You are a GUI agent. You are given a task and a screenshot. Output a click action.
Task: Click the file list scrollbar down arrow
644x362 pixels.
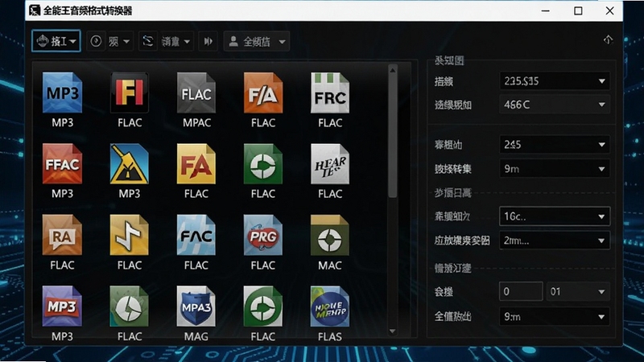(x=393, y=331)
